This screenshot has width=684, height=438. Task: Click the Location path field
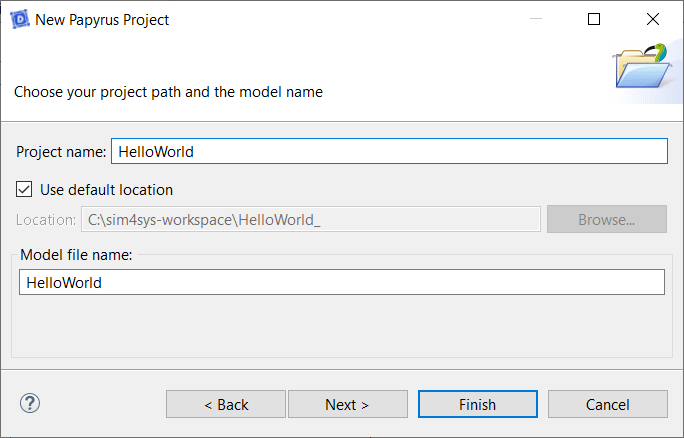click(x=311, y=219)
